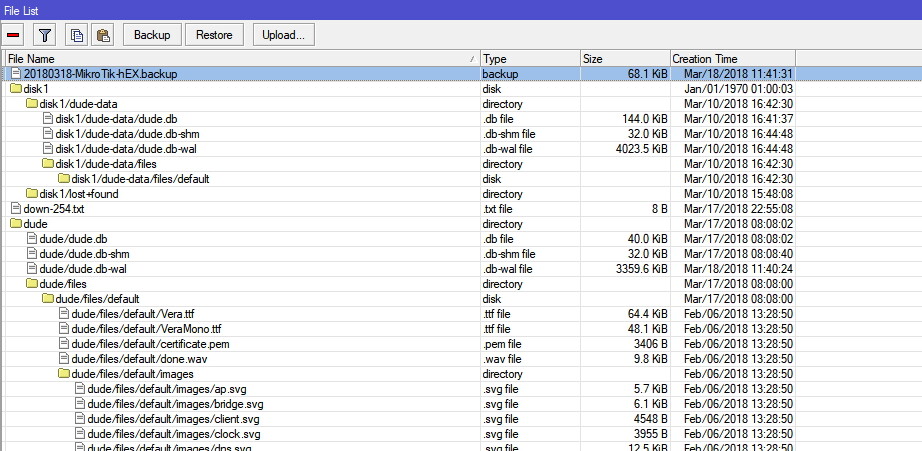Viewport: 922px width, 451px height.
Task: Click the Mar/17/2018 22:55:08 creation time
Action: [739, 209]
